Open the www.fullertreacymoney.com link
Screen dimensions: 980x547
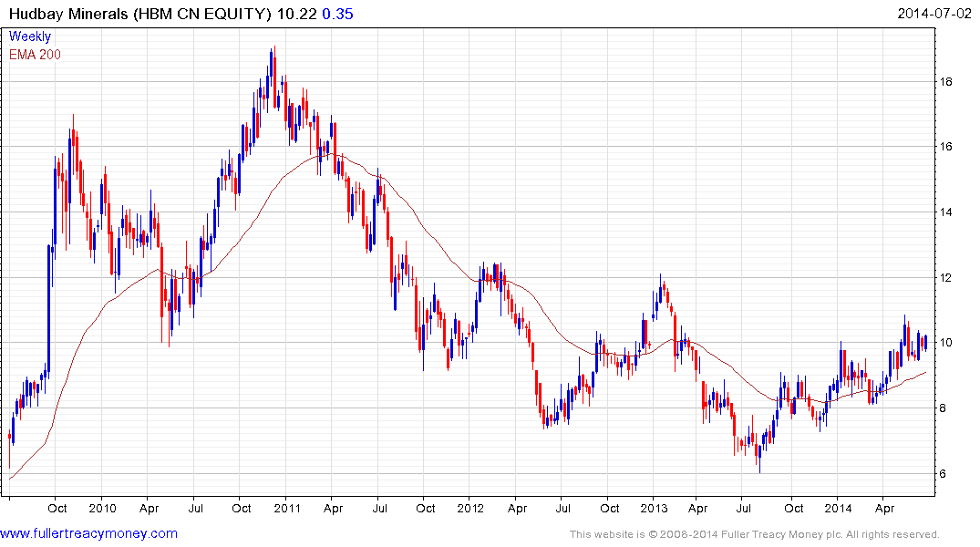tap(88, 533)
